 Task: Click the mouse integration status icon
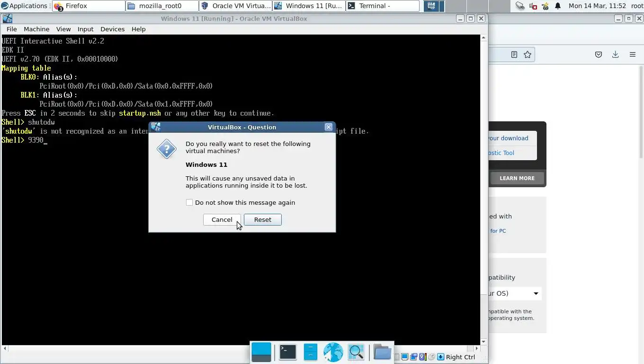coord(431,357)
